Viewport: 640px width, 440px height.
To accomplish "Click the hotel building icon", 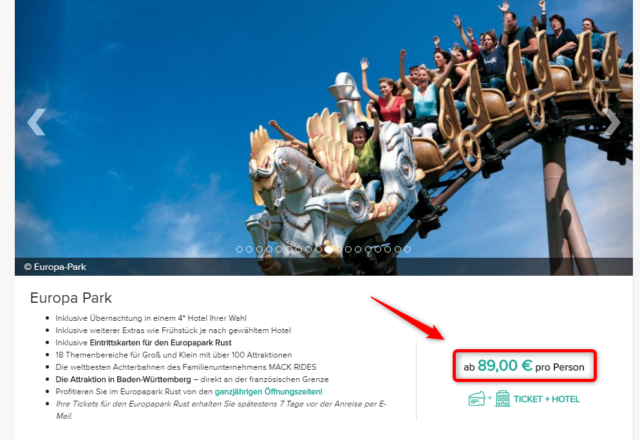I will (x=502, y=399).
